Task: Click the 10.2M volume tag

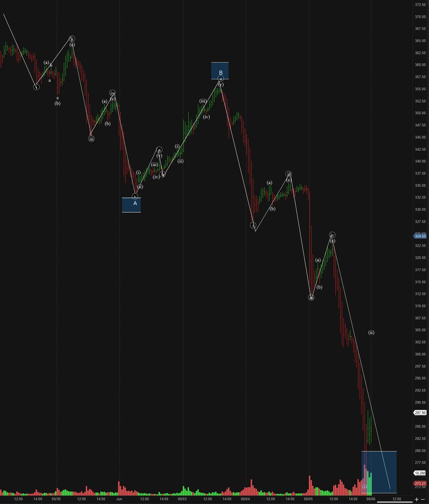Action: pyautogui.click(x=420, y=473)
